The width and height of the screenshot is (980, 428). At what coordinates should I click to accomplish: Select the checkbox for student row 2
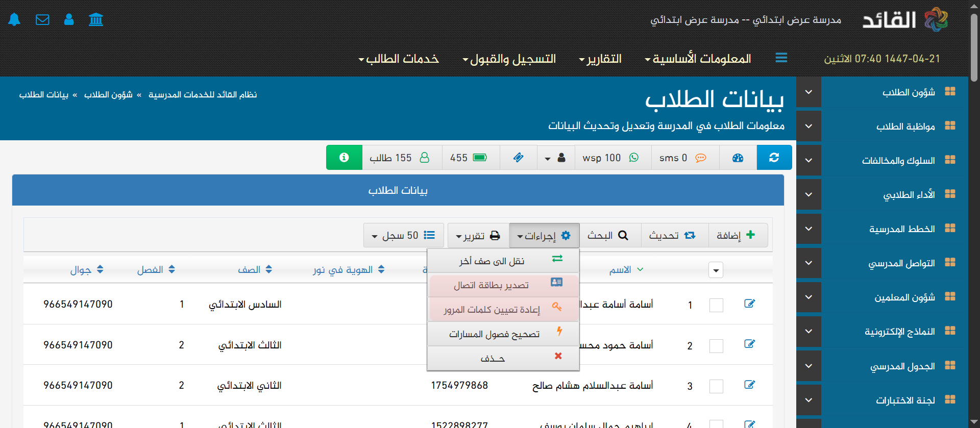coord(716,346)
